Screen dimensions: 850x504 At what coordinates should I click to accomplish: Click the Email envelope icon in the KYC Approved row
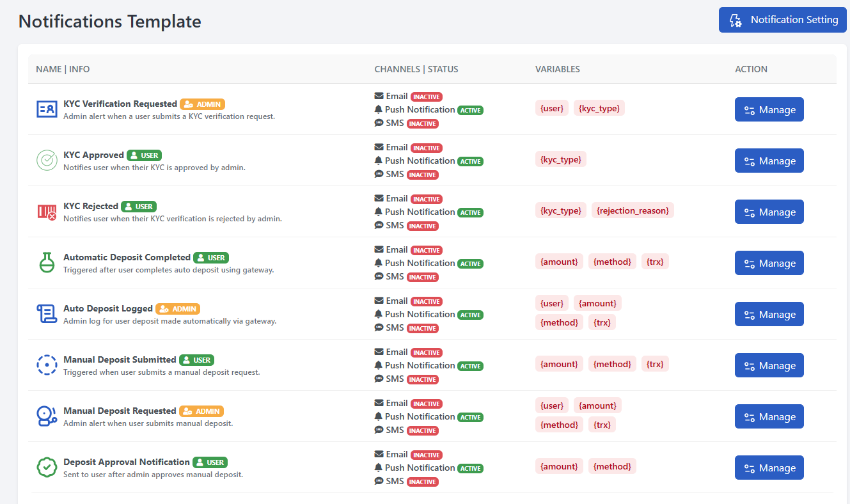pyautogui.click(x=379, y=146)
